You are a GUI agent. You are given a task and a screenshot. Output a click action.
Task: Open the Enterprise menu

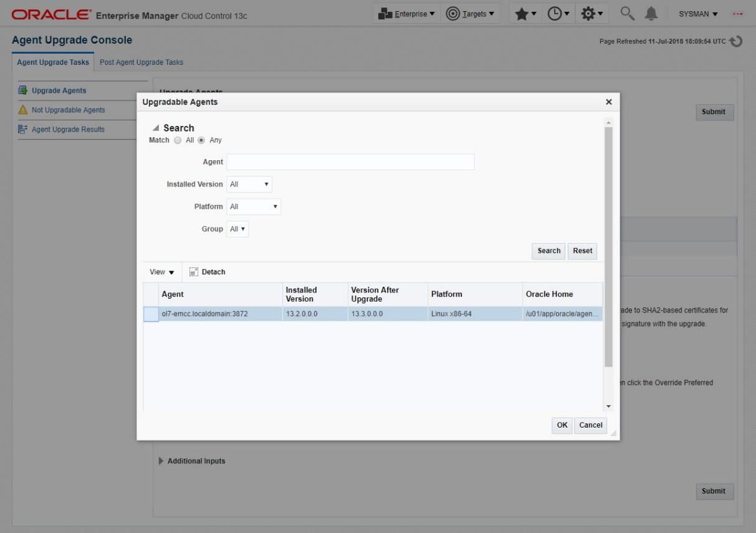[407, 14]
